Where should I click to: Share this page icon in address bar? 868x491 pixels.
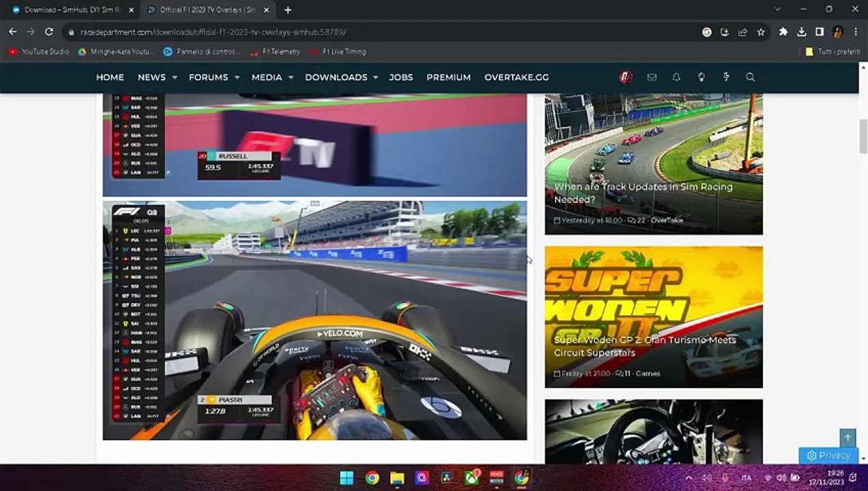(x=742, y=32)
